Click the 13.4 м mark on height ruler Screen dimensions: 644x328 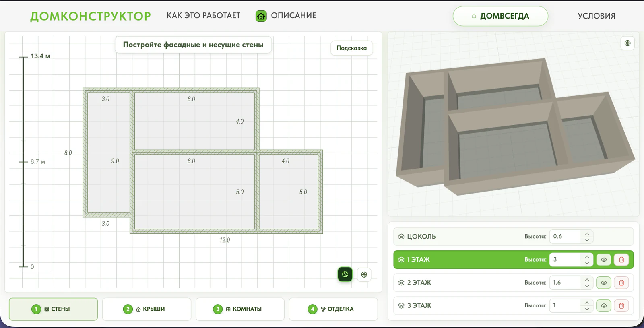coord(40,56)
